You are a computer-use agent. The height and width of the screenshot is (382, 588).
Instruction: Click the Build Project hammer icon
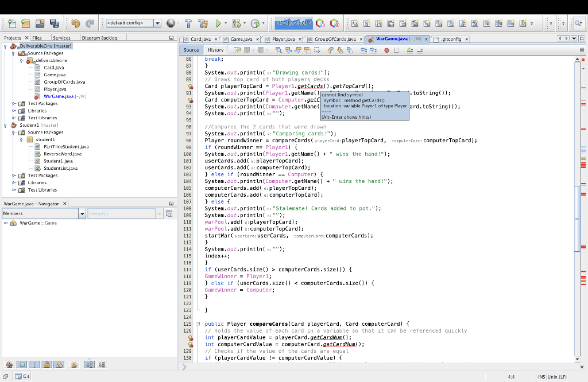click(188, 24)
